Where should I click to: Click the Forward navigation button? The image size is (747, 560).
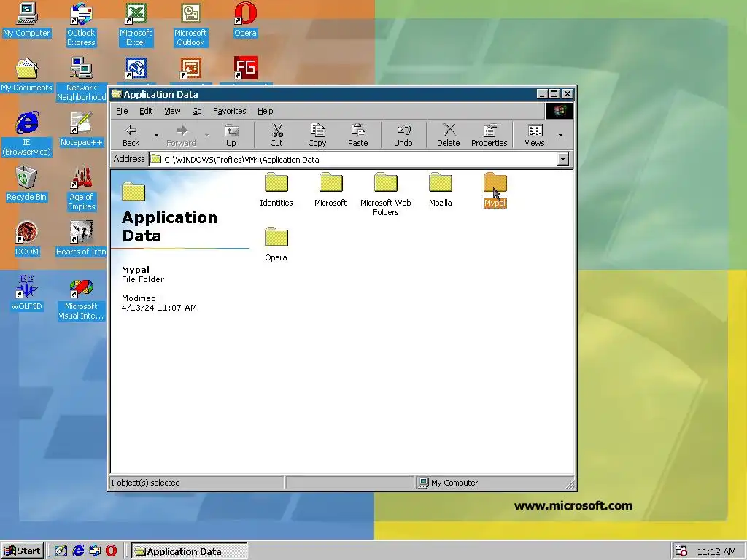[x=181, y=135]
